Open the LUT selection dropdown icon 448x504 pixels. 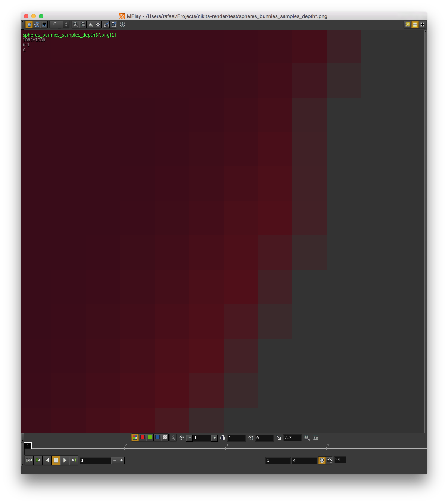(x=307, y=438)
